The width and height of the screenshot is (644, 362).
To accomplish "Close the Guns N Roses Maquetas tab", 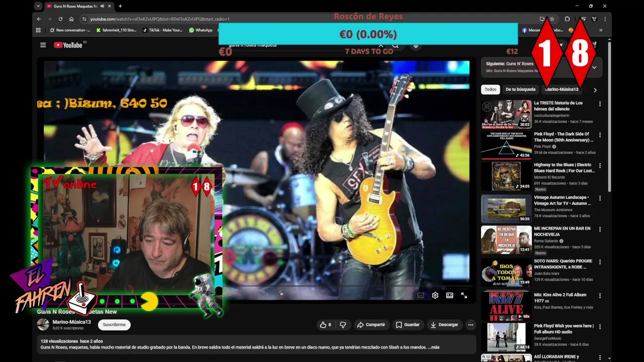I will point(109,6).
